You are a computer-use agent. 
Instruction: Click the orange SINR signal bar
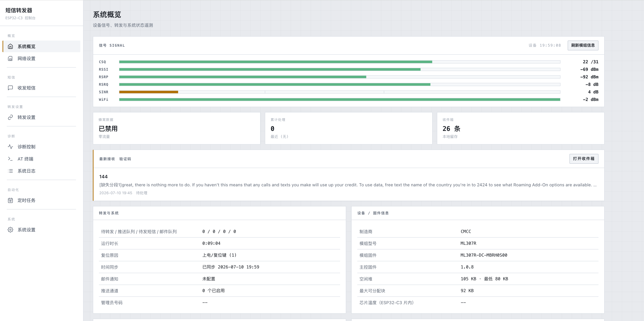149,92
